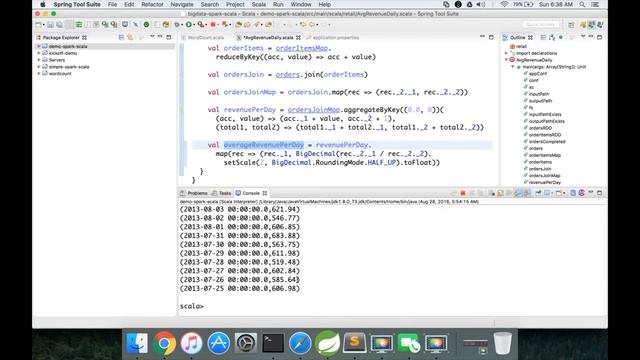Open Sublime Text from the Dock
The width and height of the screenshot is (640, 360).
click(354, 343)
